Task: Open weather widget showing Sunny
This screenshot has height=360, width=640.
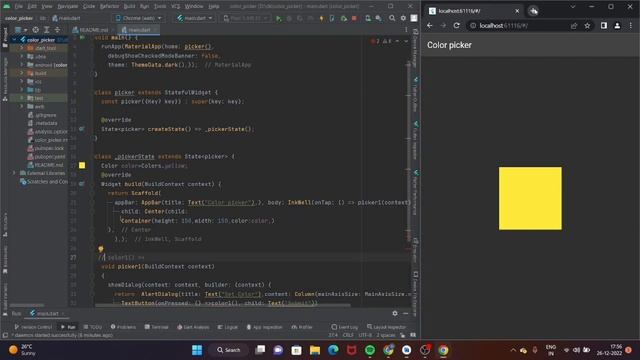Action: (22, 350)
